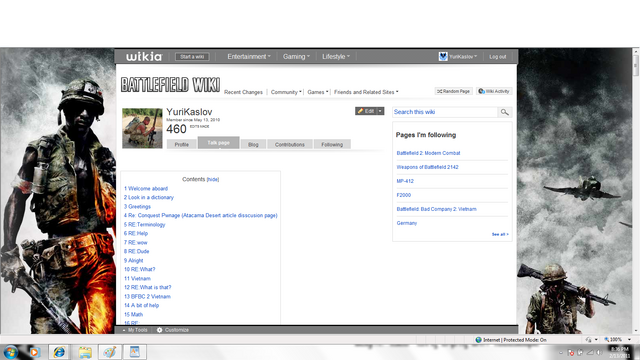Click the Search this wiki field
The width and height of the screenshot is (640, 360).
pos(445,112)
